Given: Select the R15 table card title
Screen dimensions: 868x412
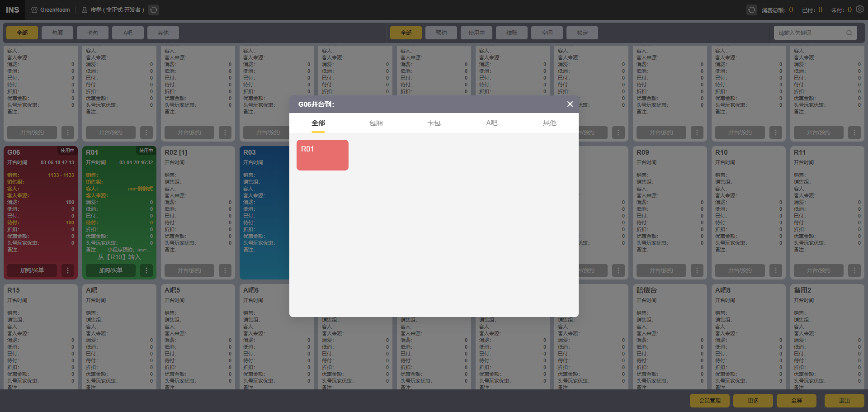Looking at the screenshot, I should pos(14,290).
